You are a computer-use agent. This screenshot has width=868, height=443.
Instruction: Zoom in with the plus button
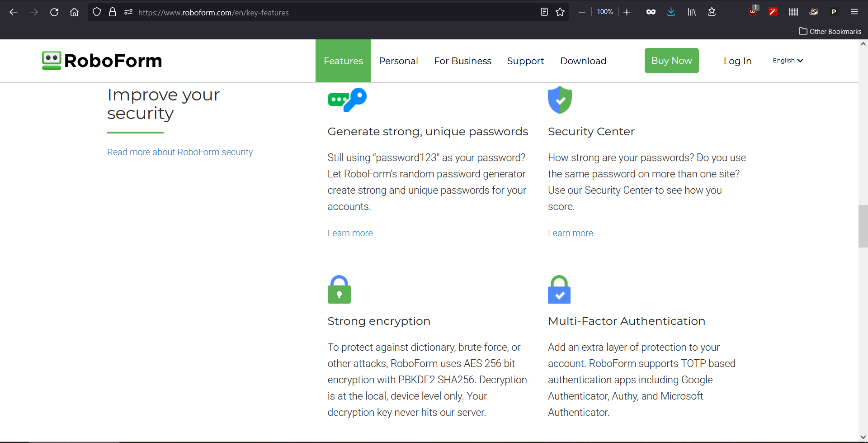pyautogui.click(x=627, y=12)
